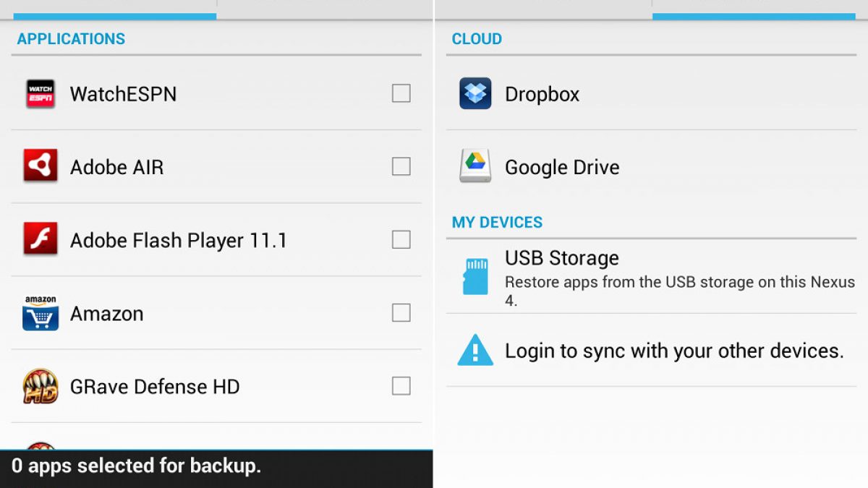
Task: Tap the USB Storage SD card icon
Action: 475,276
